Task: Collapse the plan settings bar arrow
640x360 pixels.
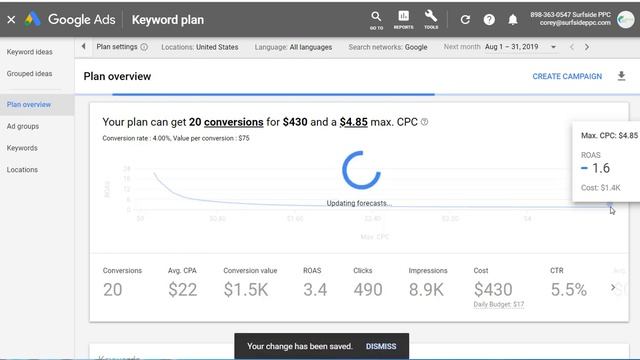Action: point(84,47)
